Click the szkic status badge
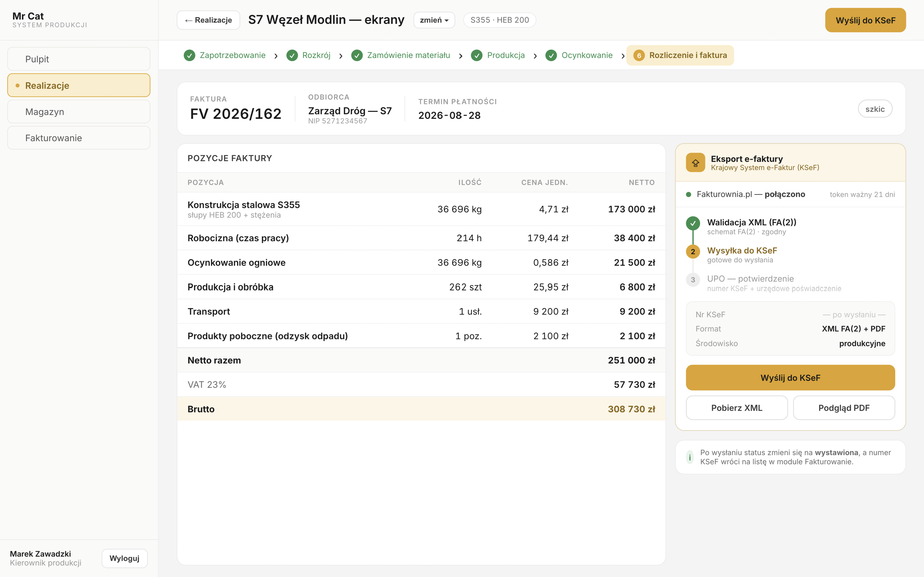Viewport: 924px width, 577px height. [875, 109]
